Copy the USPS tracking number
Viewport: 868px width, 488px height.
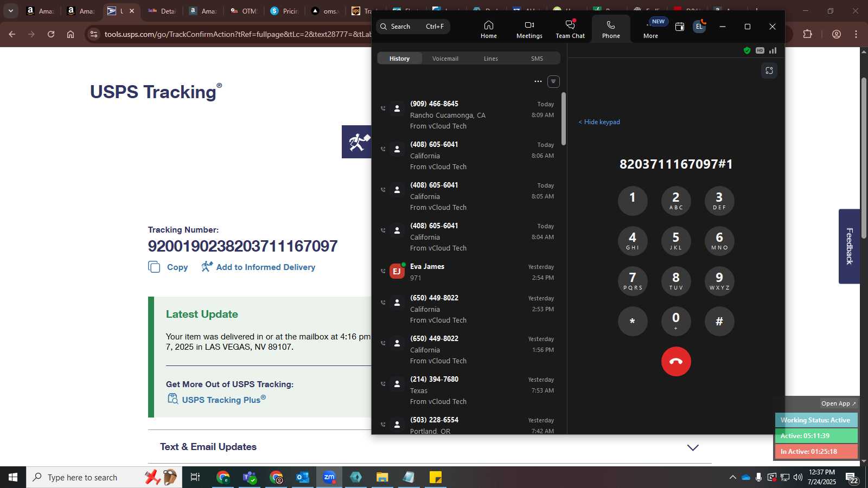click(x=168, y=267)
